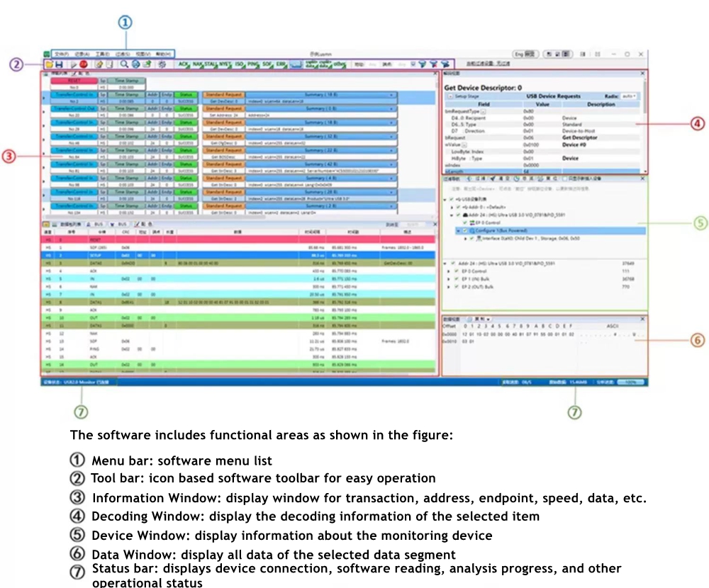Click the settings gear icon in toolbar
The width and height of the screenshot is (709, 588).
point(162,64)
